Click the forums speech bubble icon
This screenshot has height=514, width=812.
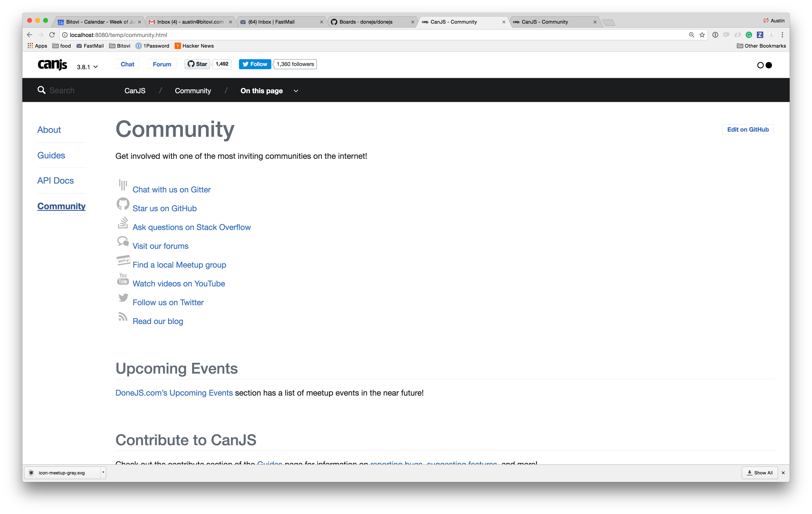pos(123,241)
